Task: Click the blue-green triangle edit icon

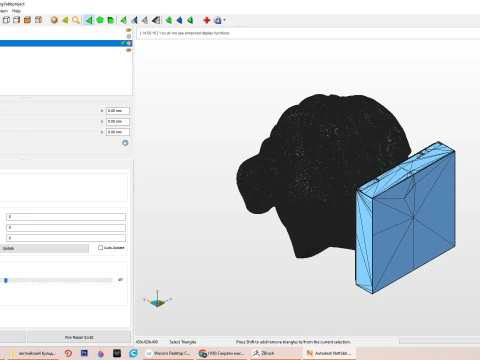Action: (134, 20)
